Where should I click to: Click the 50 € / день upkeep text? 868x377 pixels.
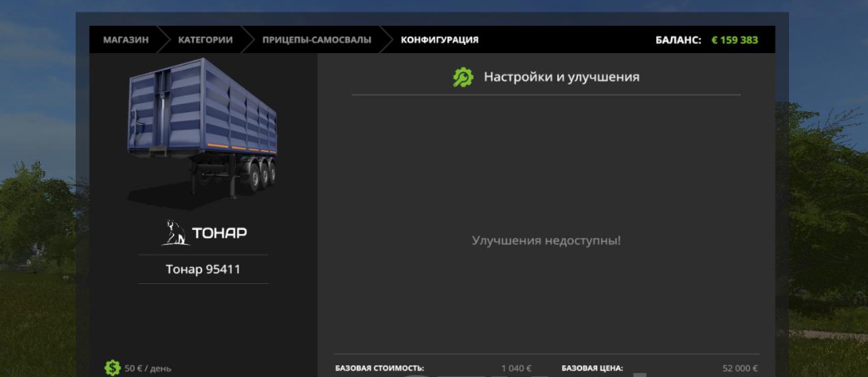[148, 368]
